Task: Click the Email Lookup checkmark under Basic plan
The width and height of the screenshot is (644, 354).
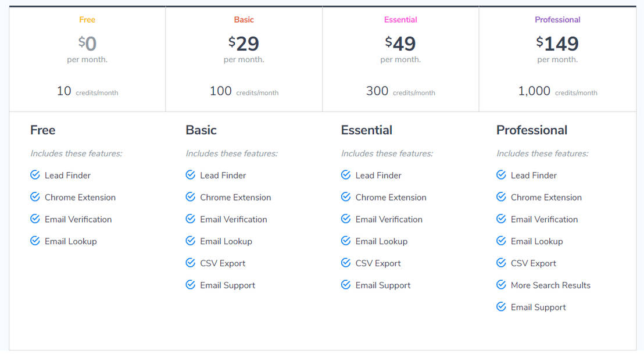Action: pyautogui.click(x=190, y=241)
